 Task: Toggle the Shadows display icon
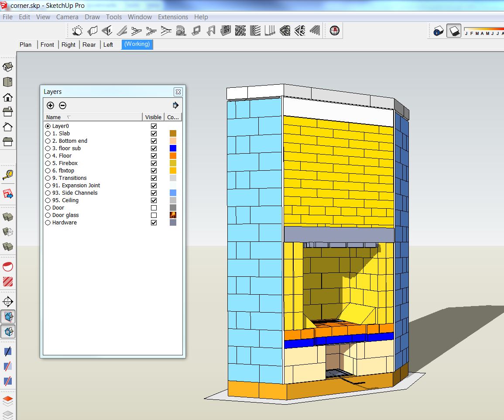pos(454,31)
